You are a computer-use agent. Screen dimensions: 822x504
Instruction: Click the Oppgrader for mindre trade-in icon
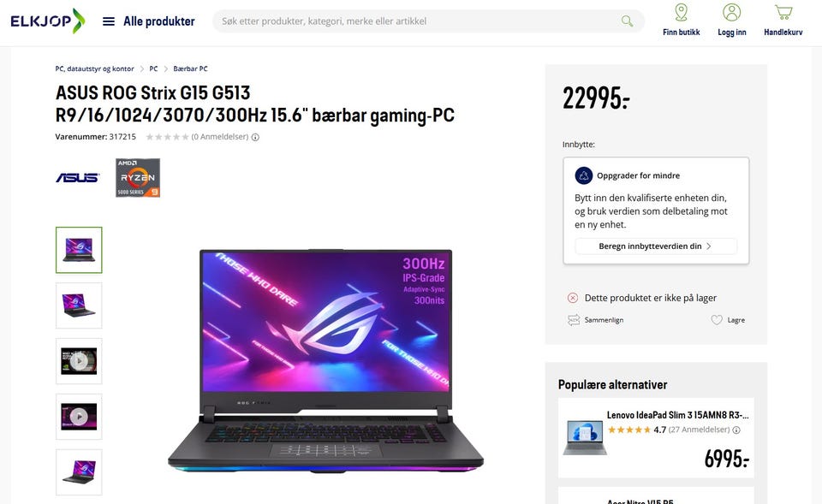[x=583, y=175]
